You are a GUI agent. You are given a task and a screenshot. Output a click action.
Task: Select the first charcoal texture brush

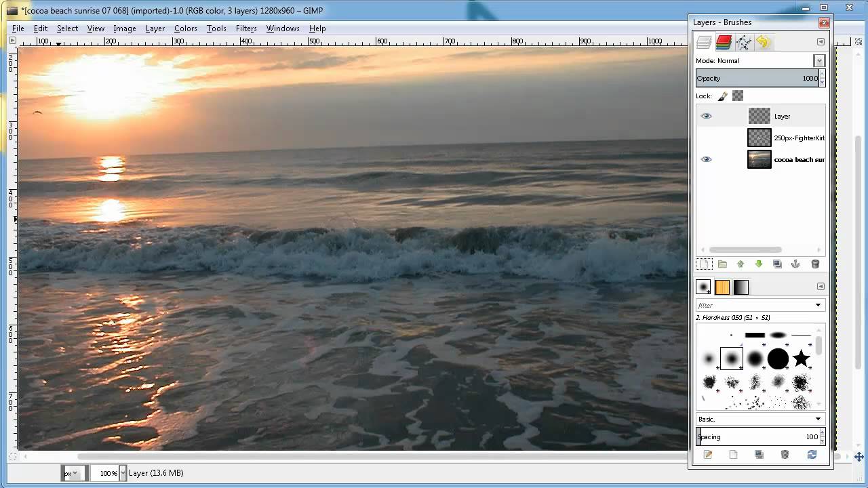(x=709, y=382)
